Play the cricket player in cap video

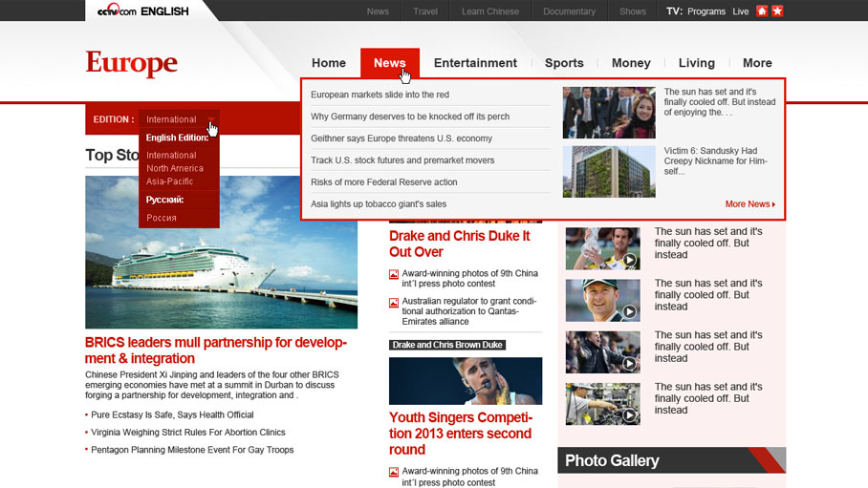click(603, 301)
